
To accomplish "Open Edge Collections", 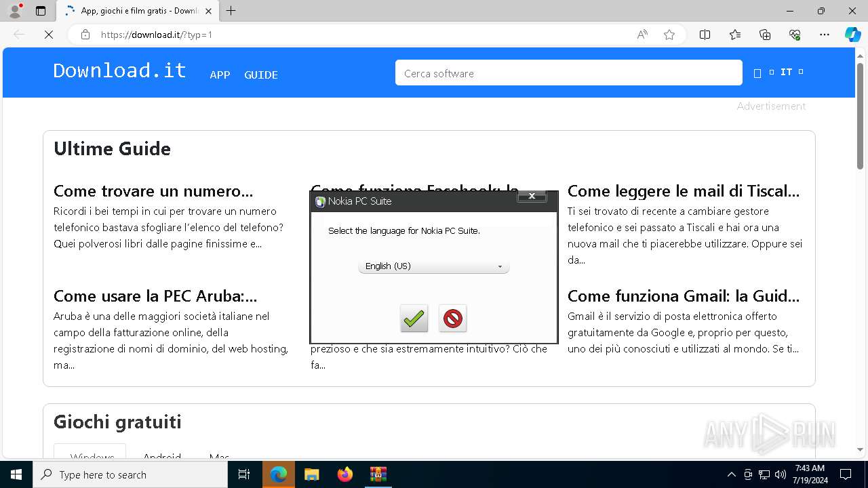I will tap(765, 35).
